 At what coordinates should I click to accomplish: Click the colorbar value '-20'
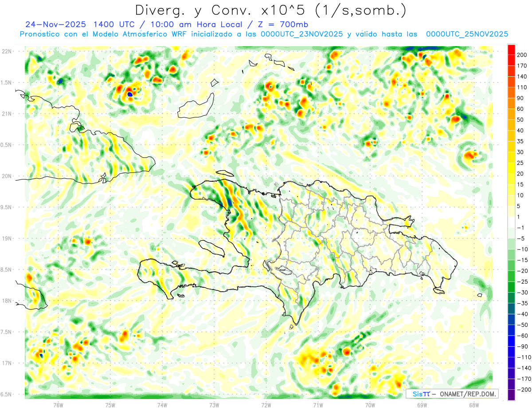(523, 271)
